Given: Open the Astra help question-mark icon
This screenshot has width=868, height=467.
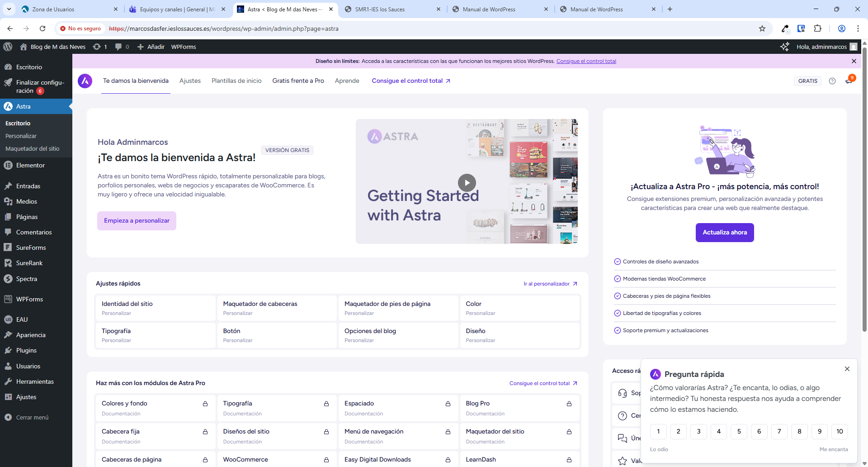Looking at the screenshot, I should pyautogui.click(x=833, y=81).
